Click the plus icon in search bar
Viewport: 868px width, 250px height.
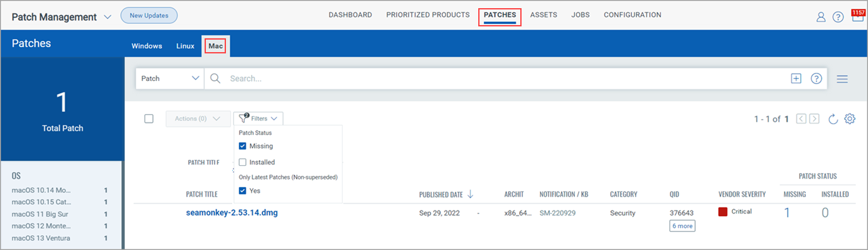tap(796, 79)
